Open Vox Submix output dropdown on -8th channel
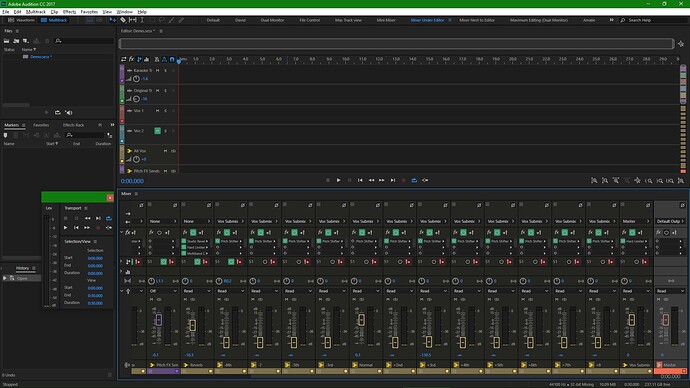Screen dimensions: 690x388 point(231,221)
